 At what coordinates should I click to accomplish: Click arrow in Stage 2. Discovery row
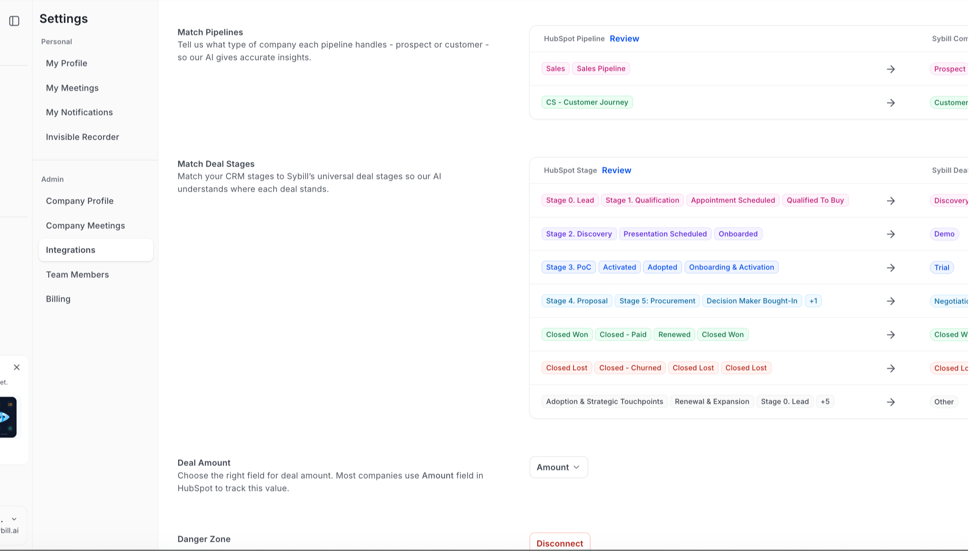point(891,234)
